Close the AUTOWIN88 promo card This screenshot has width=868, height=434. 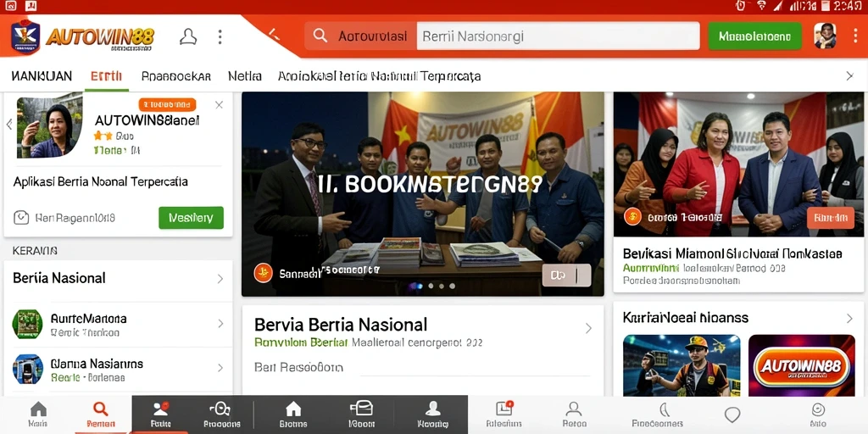220,104
